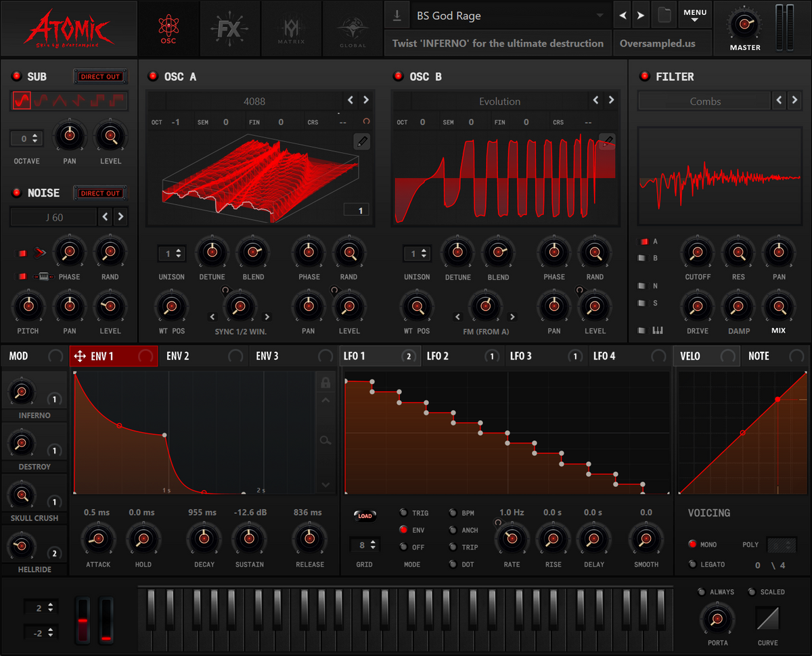Click the preset import download icon
Image resolution: width=812 pixels, height=656 pixels.
pos(397,14)
